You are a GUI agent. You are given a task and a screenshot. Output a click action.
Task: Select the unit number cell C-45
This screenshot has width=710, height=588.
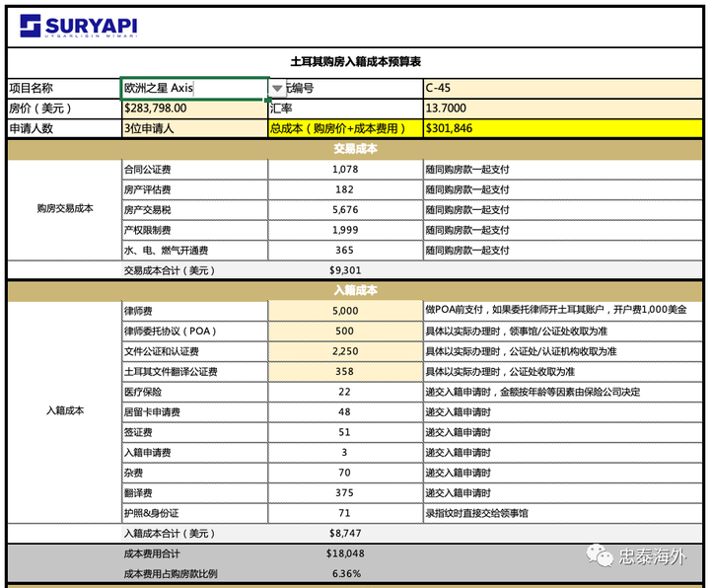pos(562,88)
